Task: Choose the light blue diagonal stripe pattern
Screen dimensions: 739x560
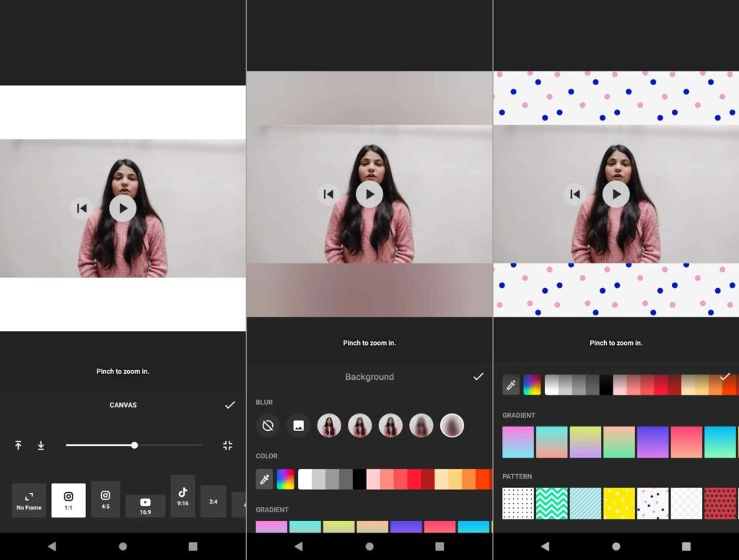Action: pos(585,504)
